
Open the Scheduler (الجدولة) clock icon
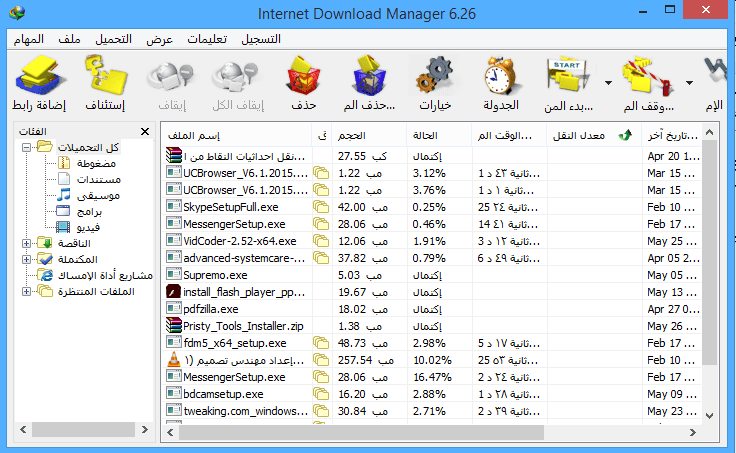[501, 76]
